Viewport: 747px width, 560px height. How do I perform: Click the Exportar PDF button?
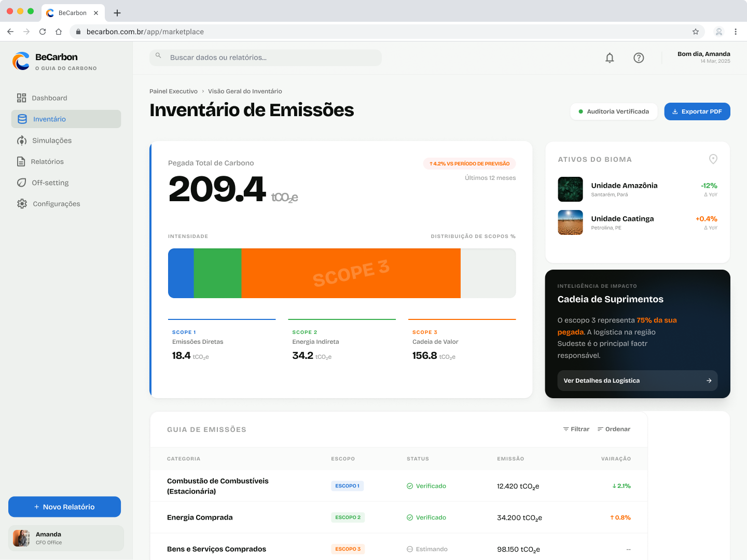(x=697, y=111)
